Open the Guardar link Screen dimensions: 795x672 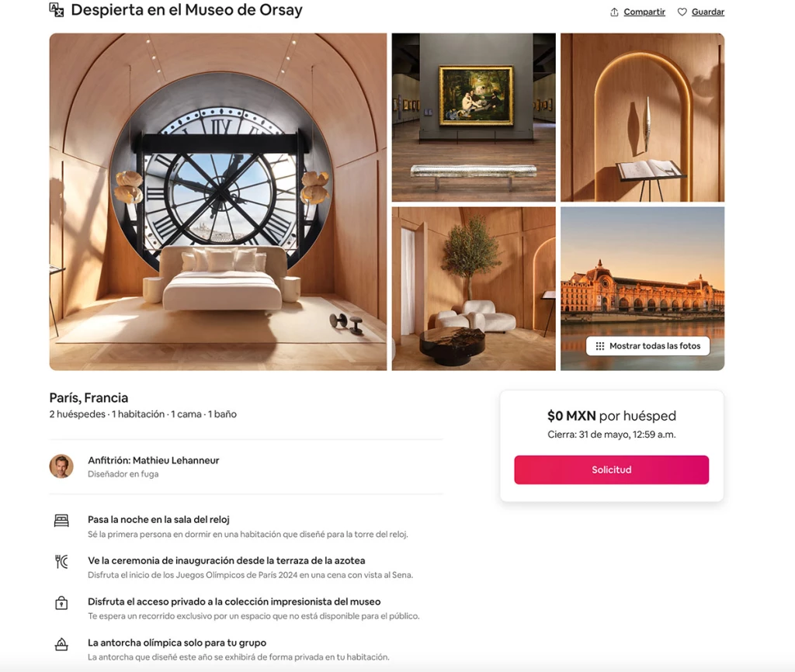click(708, 12)
